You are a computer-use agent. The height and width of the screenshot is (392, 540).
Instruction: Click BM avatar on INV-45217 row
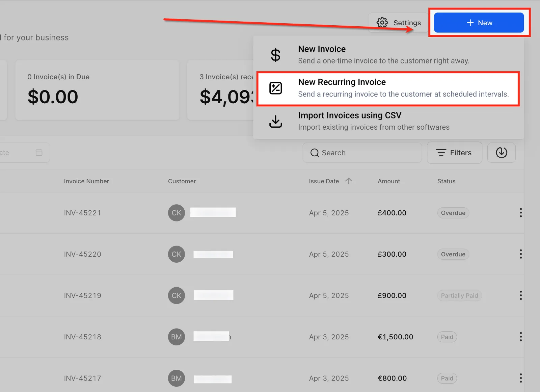pyautogui.click(x=177, y=378)
